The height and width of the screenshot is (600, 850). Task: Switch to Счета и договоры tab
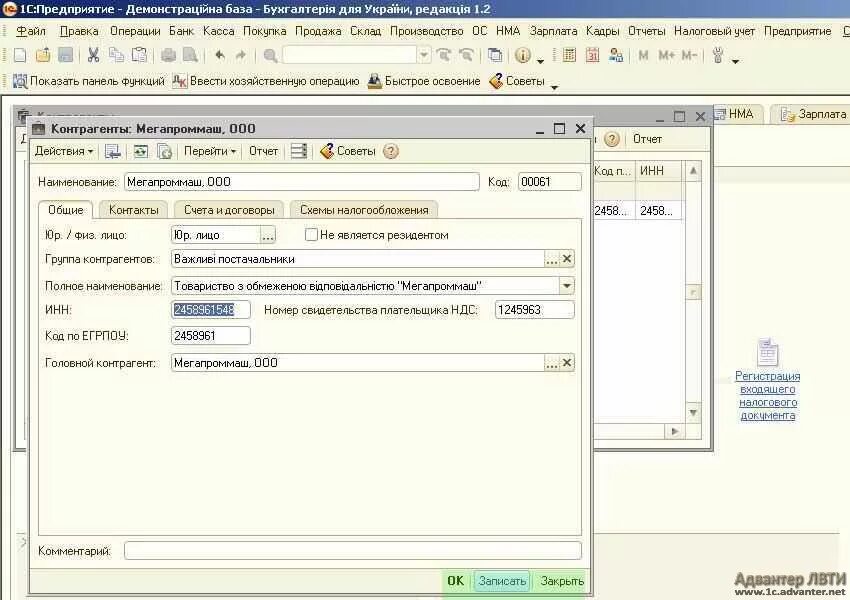point(229,210)
